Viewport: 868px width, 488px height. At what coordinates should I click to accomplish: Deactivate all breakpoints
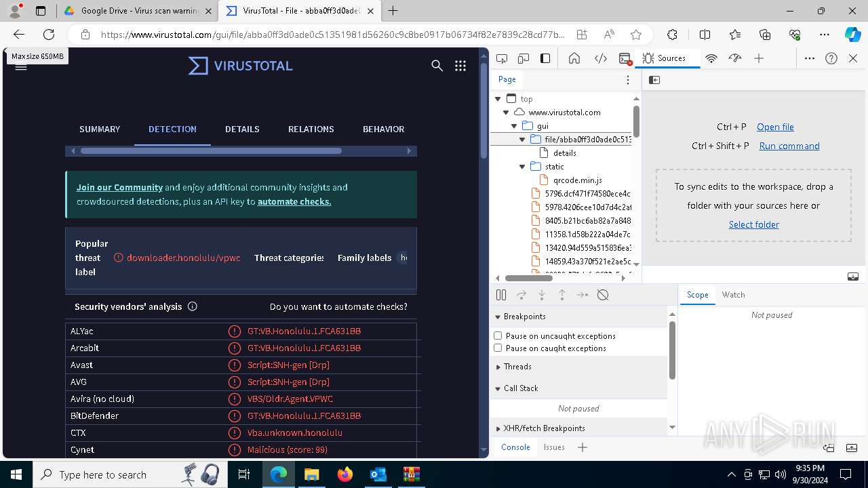603,295
